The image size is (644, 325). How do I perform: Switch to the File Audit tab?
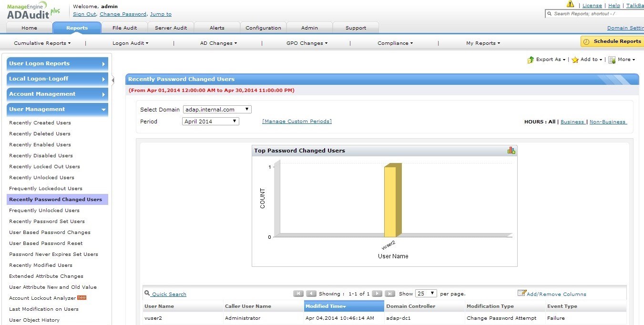(124, 28)
